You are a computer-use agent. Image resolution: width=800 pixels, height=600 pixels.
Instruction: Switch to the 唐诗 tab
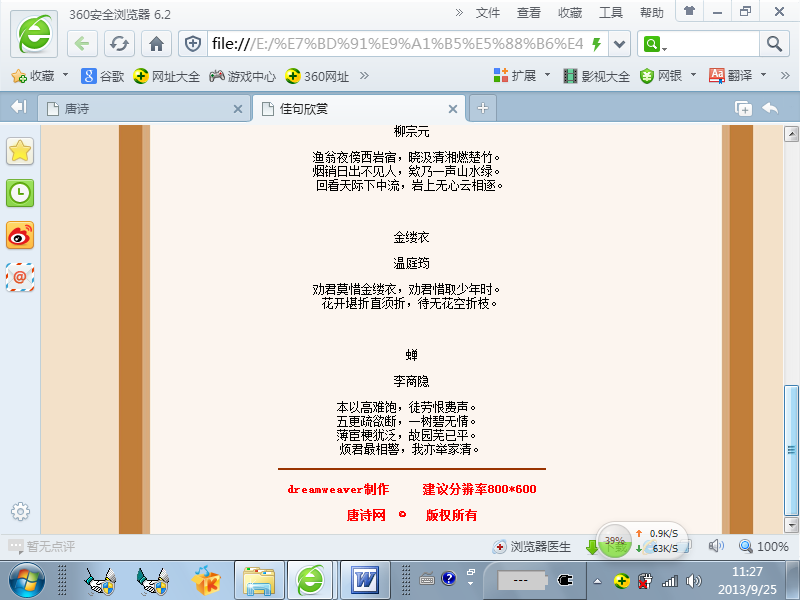click(x=140, y=108)
